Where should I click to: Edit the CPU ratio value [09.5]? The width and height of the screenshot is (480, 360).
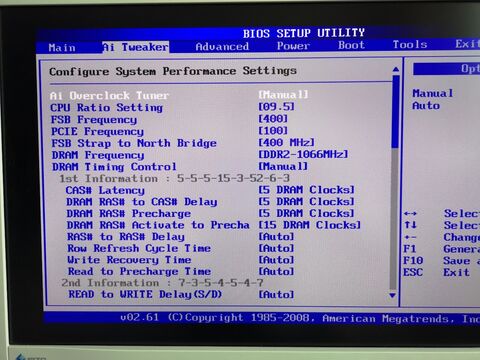[276, 107]
